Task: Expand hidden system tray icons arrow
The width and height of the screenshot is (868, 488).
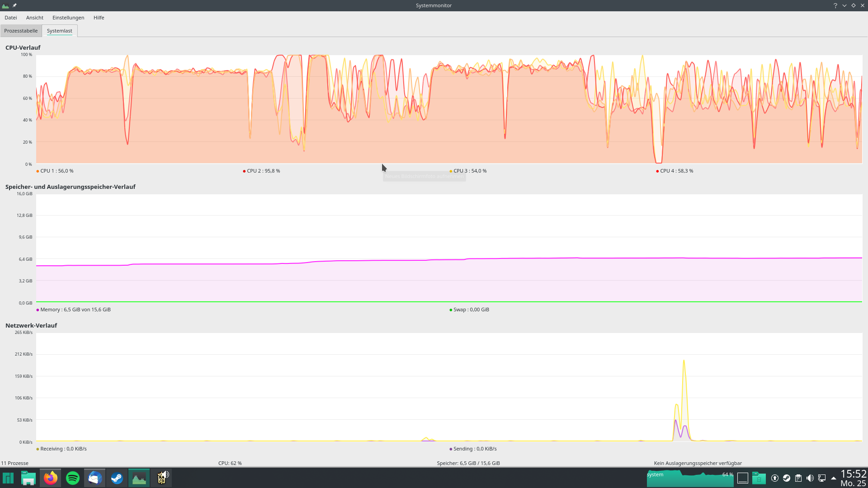Action: pyautogui.click(x=834, y=478)
